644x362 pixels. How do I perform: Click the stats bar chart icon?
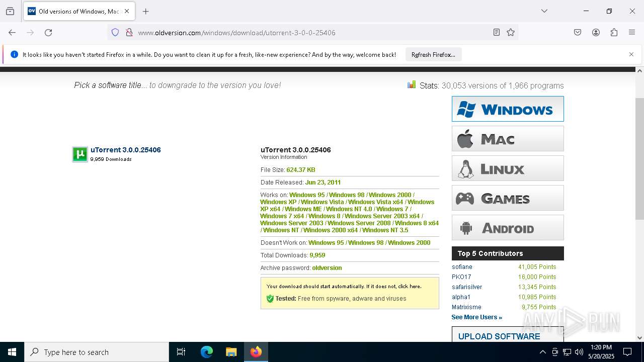tap(412, 84)
